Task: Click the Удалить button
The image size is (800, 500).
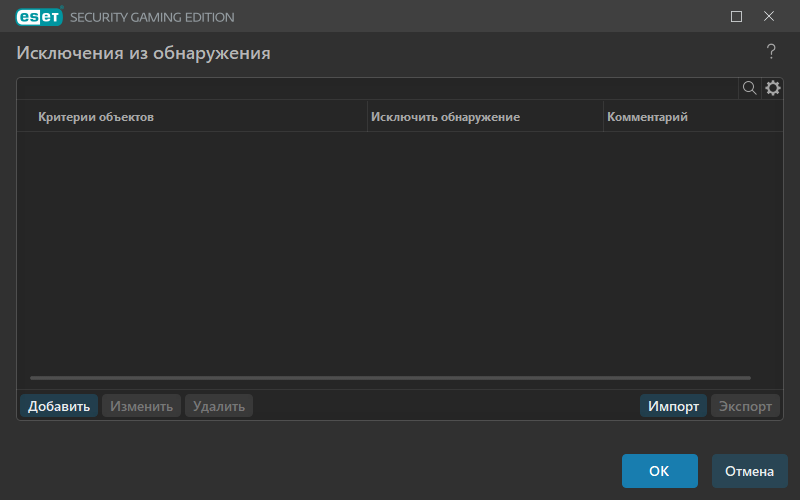Action: (219, 406)
